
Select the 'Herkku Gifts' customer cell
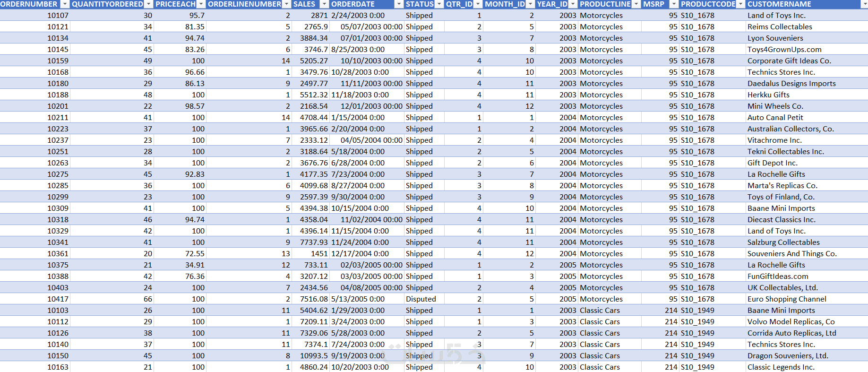pos(807,95)
